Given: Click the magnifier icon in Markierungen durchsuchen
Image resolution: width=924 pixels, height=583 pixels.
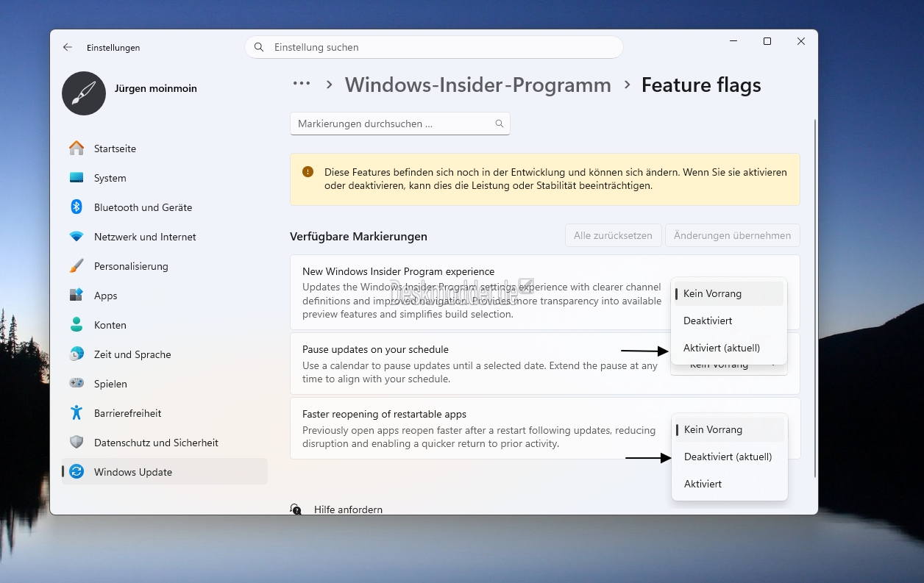Looking at the screenshot, I should [x=500, y=124].
